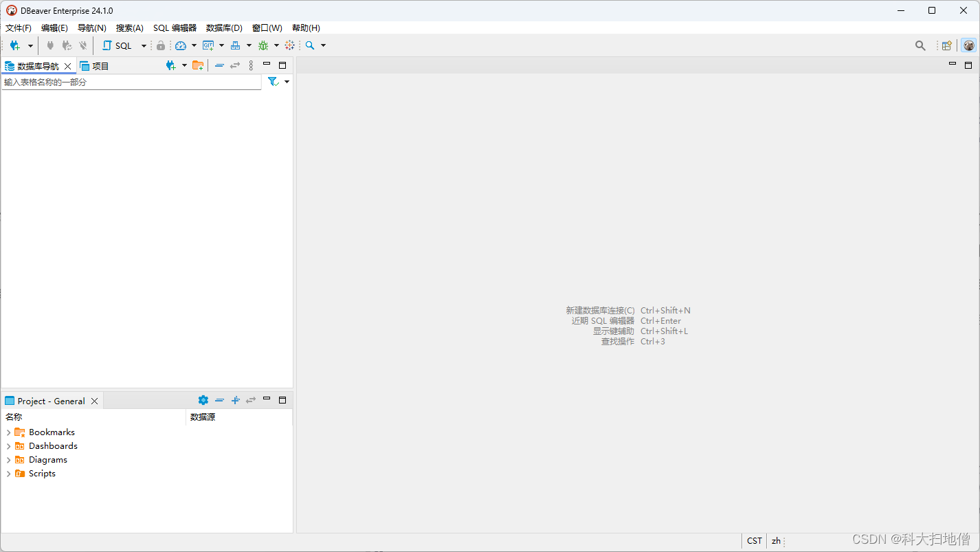Open the SQL editor from main toolbar
The image size is (980, 552).
click(x=118, y=45)
